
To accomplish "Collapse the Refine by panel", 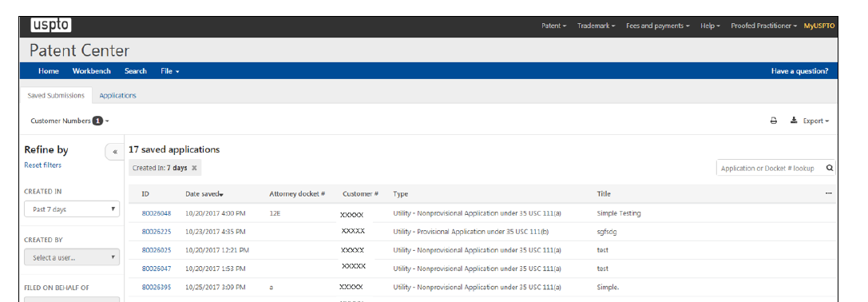I will (115, 151).
